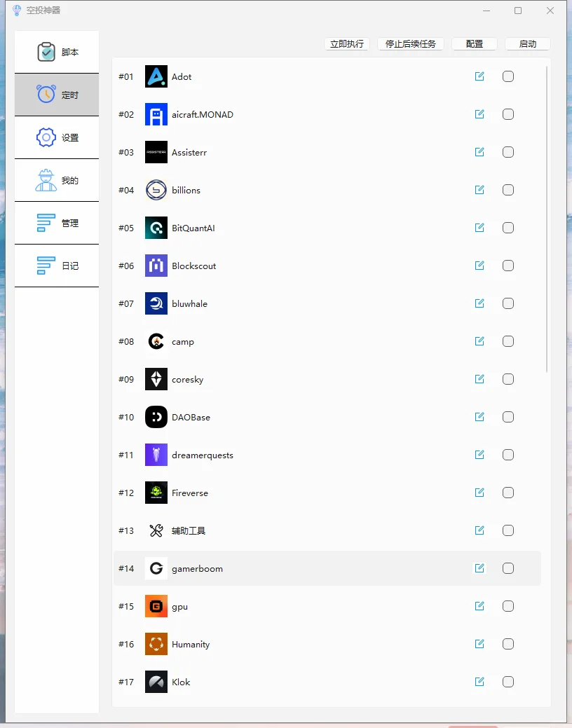The width and height of the screenshot is (572, 728).
Task: Edit the Adot schedule entry
Action: pyautogui.click(x=479, y=76)
